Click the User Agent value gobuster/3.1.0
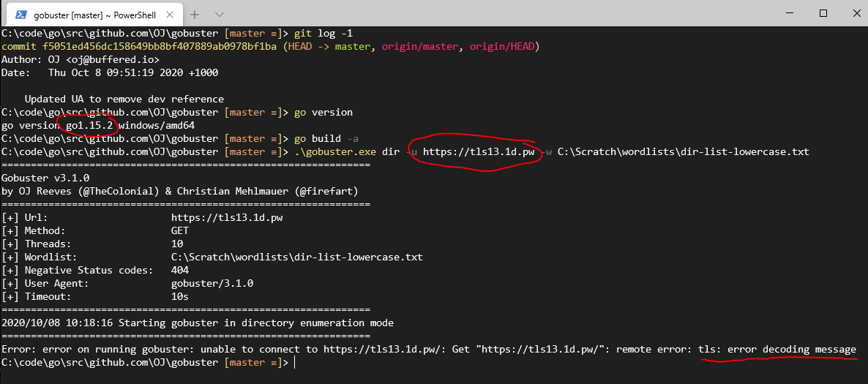 (212, 284)
